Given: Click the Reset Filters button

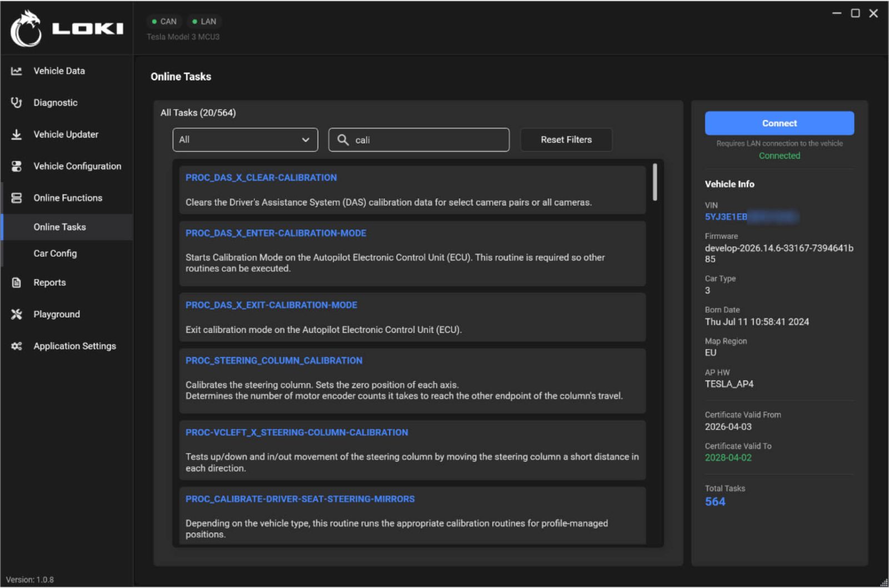Looking at the screenshot, I should point(566,139).
